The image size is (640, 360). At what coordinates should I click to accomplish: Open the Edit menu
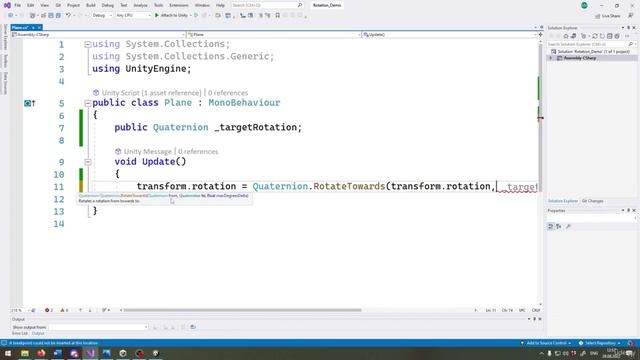pos(31,5)
